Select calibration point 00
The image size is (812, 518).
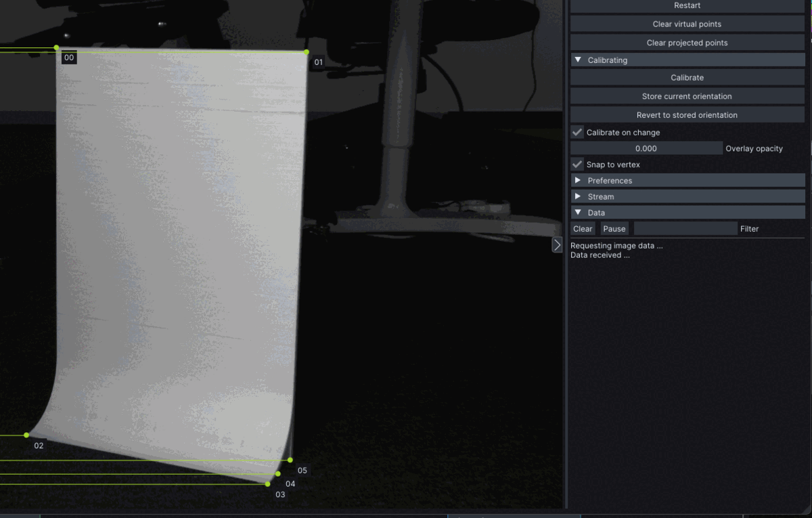tap(56, 47)
